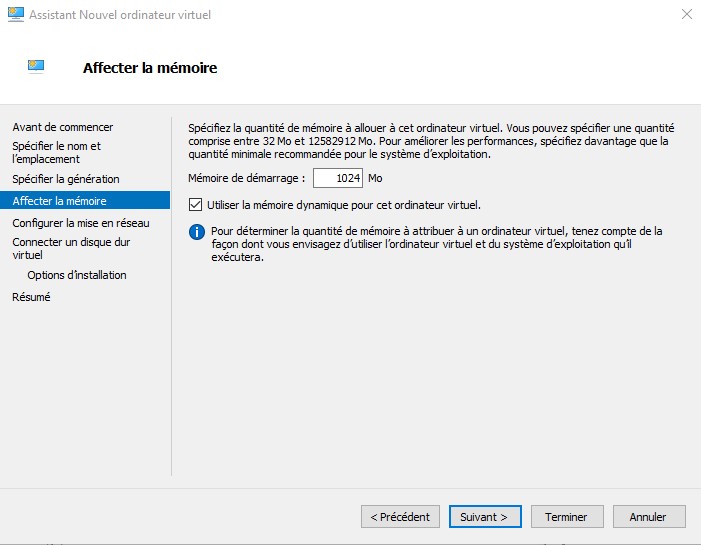Open the Avant de commencer step
Screen dimensions: 701x545
click(x=63, y=127)
